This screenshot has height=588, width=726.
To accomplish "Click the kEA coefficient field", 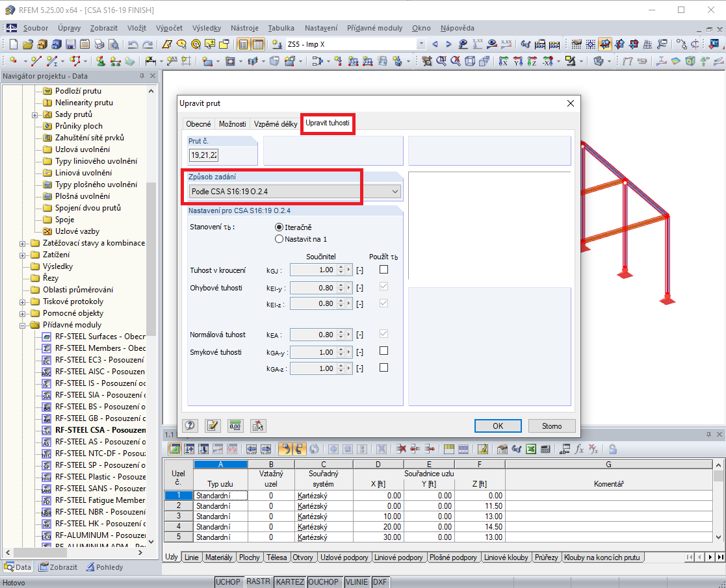I will 313,335.
